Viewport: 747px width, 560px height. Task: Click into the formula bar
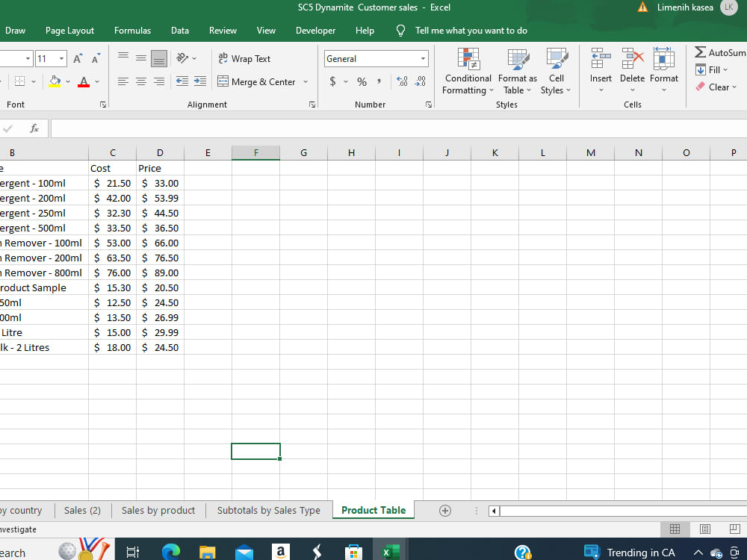click(x=398, y=128)
